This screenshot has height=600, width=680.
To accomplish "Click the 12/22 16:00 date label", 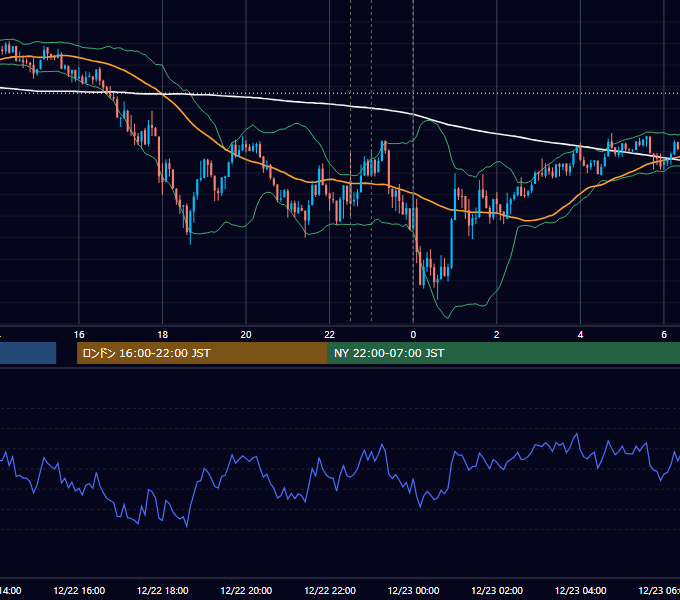I will tap(79, 590).
